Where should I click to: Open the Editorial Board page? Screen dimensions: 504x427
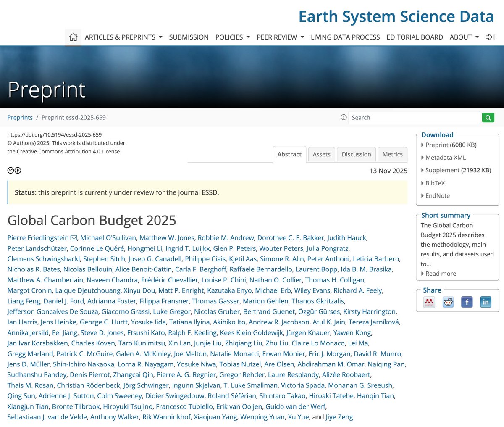[415, 37]
